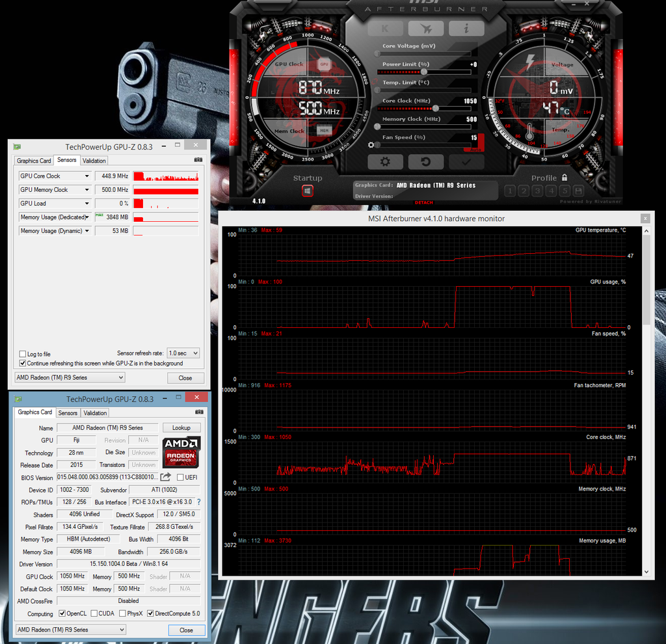
Task: Click the GPU chip icon on clock gauge
Action: click(324, 64)
